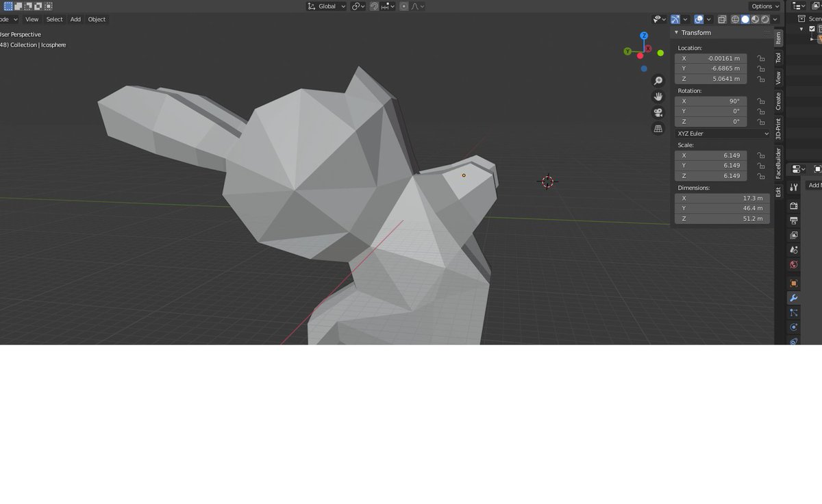
Task: Click the pan hand viewport button
Action: pyautogui.click(x=658, y=97)
